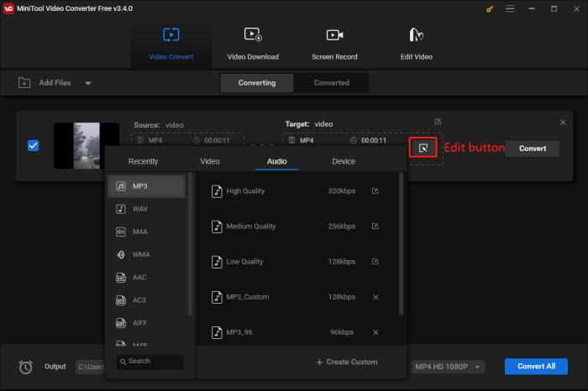Click the target format Edit button icon
This screenshot has height=391, width=588.
point(423,148)
